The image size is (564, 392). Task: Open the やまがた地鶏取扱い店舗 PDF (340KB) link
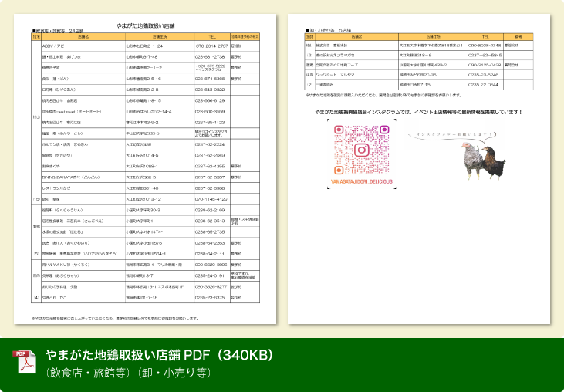coord(159,355)
